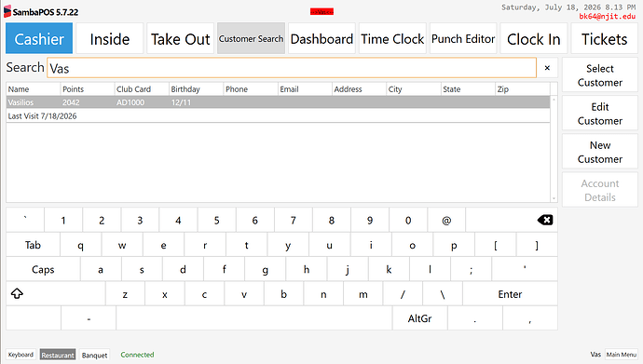Tap the number 5 key

(216, 221)
